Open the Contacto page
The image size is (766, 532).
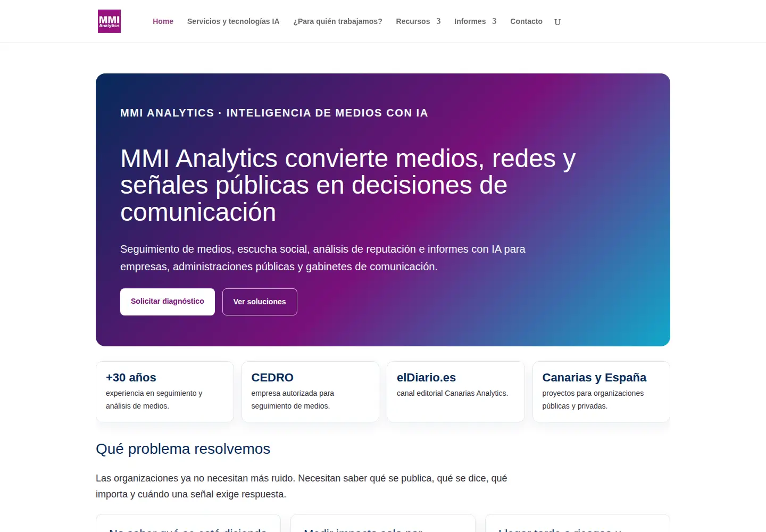tap(526, 21)
